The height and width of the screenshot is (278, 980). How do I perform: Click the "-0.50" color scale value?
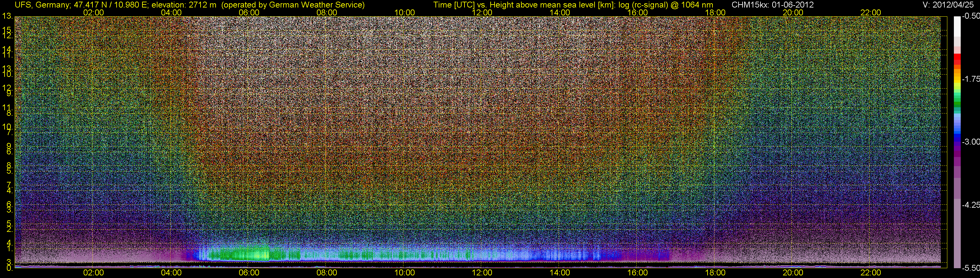click(971, 16)
